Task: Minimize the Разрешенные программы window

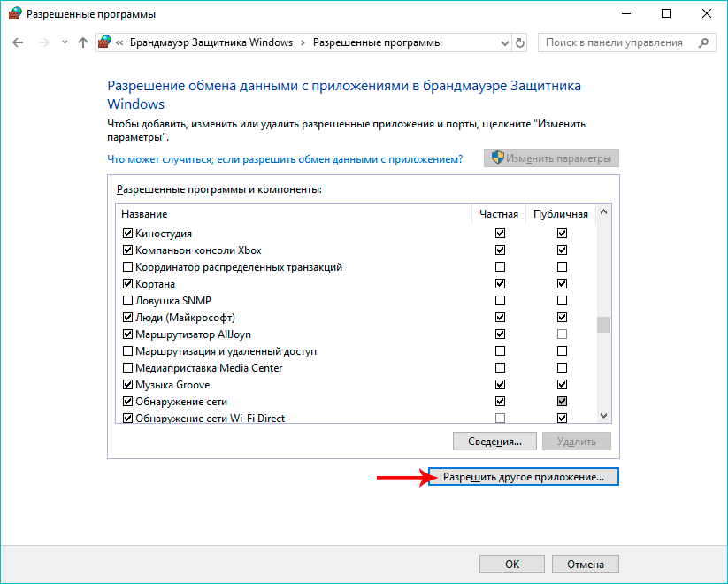Action: [x=627, y=14]
